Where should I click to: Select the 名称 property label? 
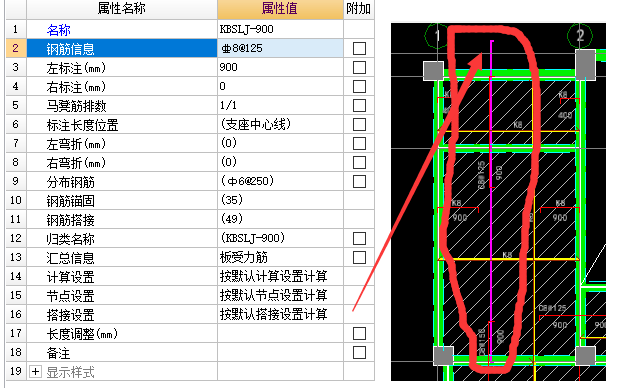(58, 30)
